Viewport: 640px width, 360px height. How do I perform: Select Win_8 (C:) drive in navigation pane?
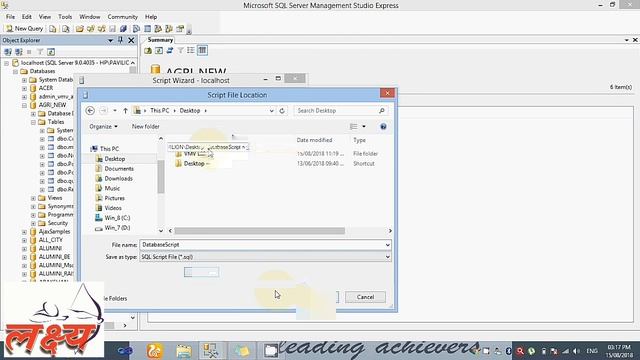coord(117,218)
